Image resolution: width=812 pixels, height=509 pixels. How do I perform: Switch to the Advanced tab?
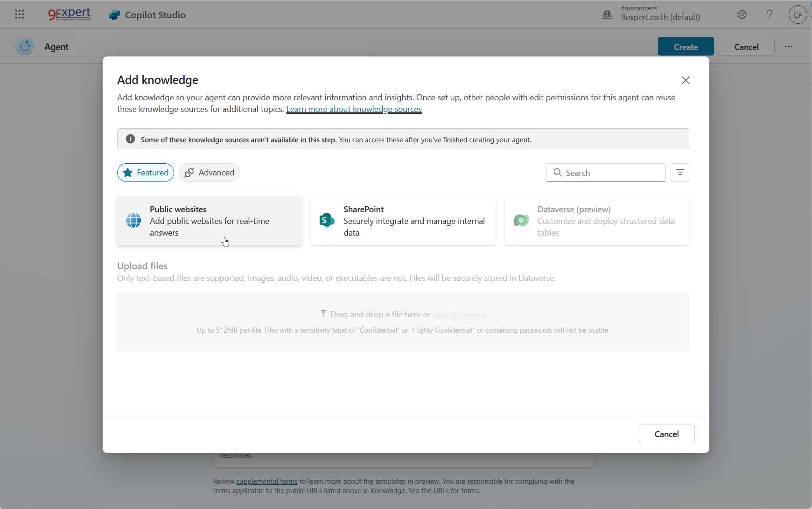click(209, 173)
